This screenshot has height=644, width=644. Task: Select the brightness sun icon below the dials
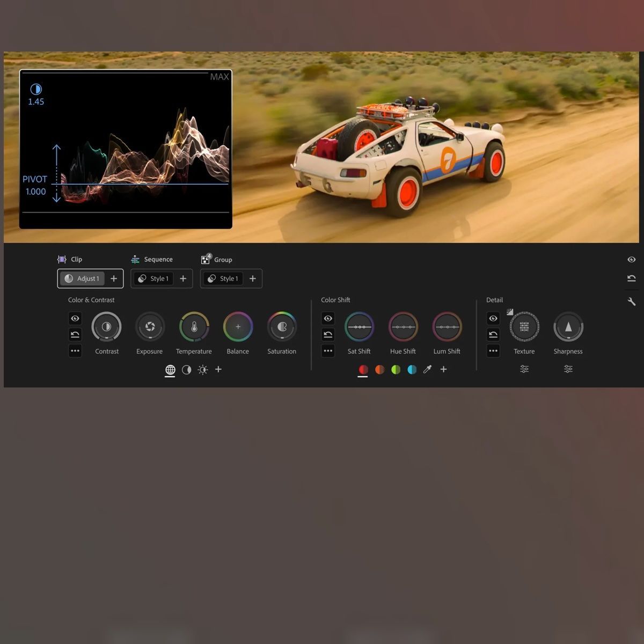point(202,369)
